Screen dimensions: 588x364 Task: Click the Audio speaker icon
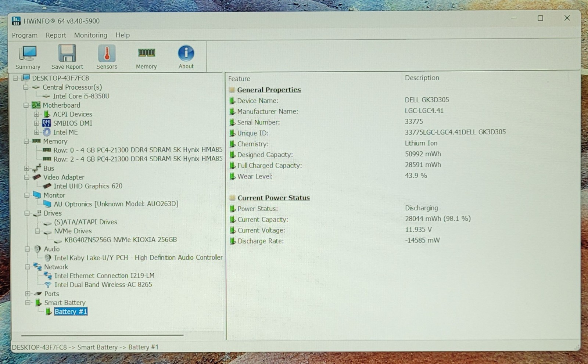[37, 249]
